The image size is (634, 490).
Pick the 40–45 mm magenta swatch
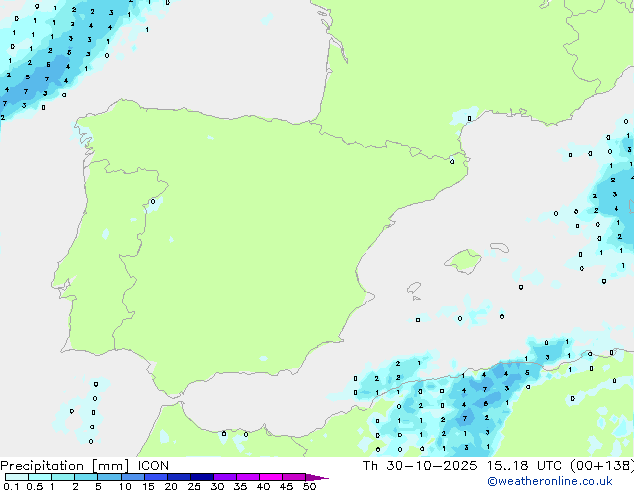[x=271, y=477]
